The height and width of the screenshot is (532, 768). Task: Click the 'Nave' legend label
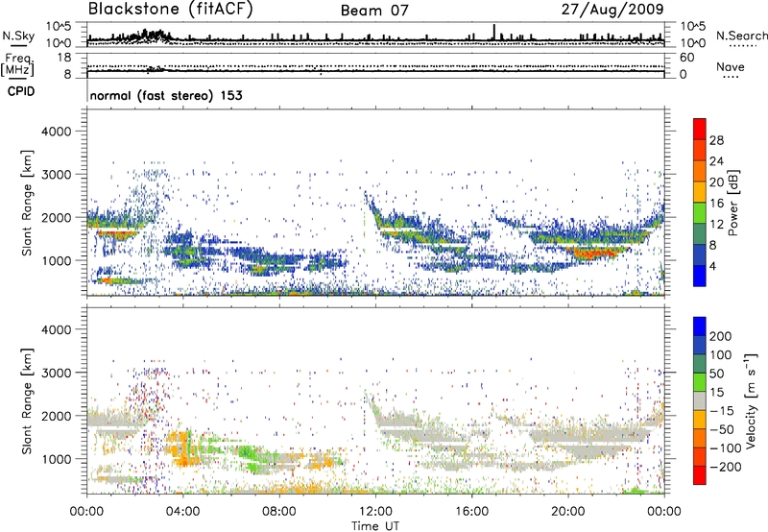(x=731, y=67)
